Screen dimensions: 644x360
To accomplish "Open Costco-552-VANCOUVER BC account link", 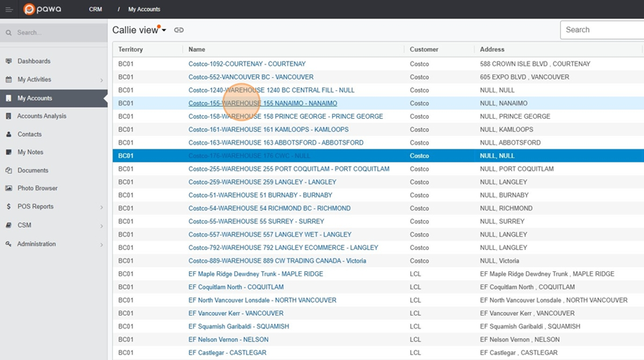I will (251, 77).
